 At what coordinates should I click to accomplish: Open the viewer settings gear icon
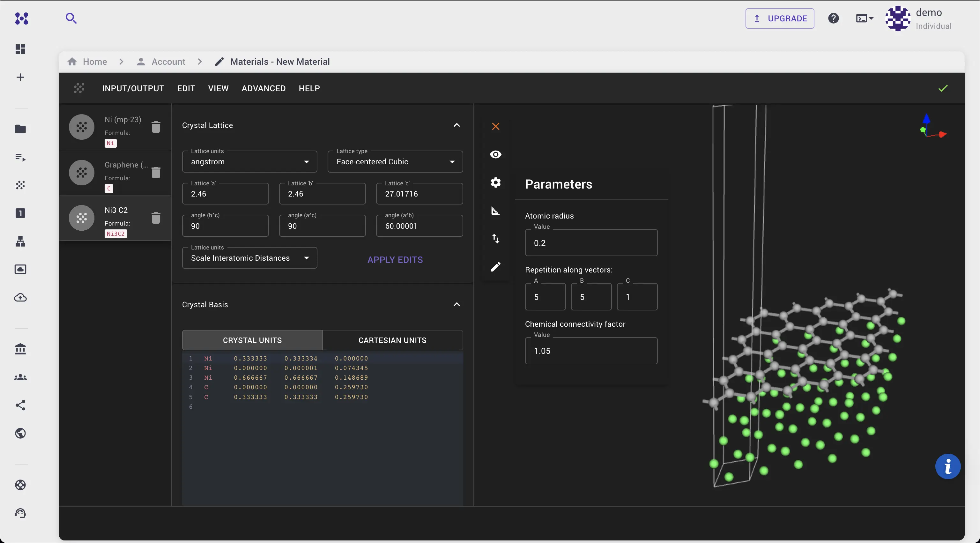pyautogui.click(x=495, y=183)
